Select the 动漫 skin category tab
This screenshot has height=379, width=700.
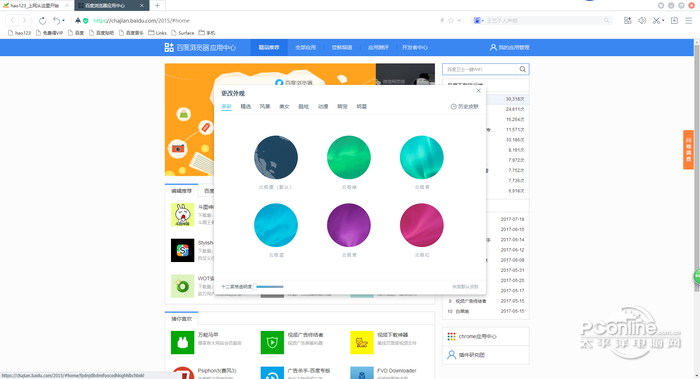(323, 107)
